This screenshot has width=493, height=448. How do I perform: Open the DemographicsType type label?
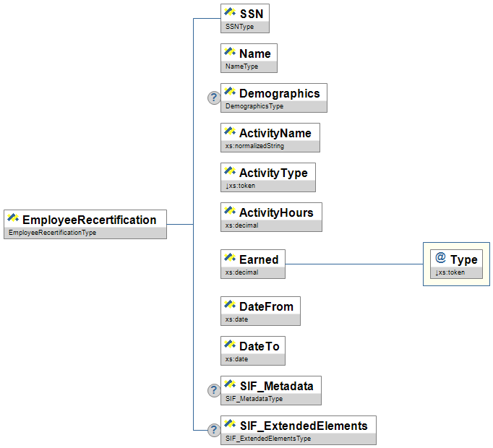point(254,106)
